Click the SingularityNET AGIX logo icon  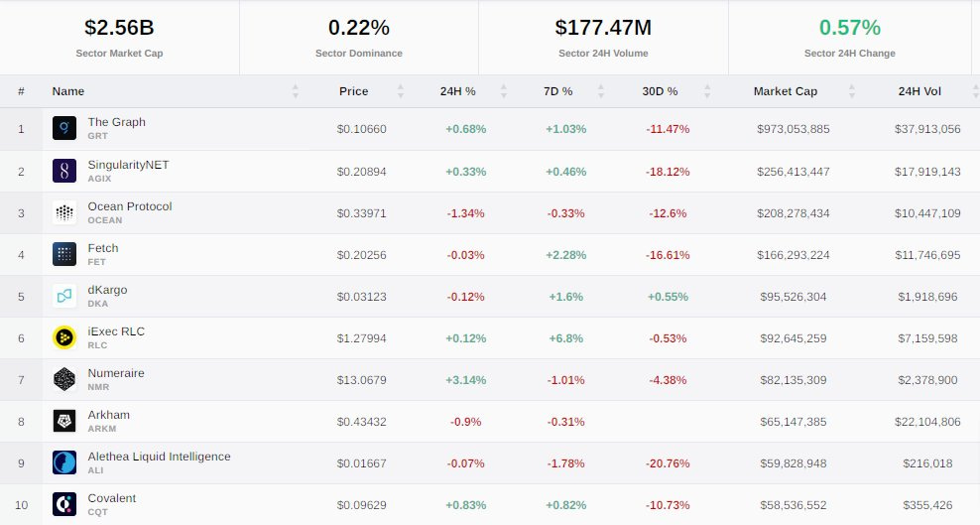64,171
